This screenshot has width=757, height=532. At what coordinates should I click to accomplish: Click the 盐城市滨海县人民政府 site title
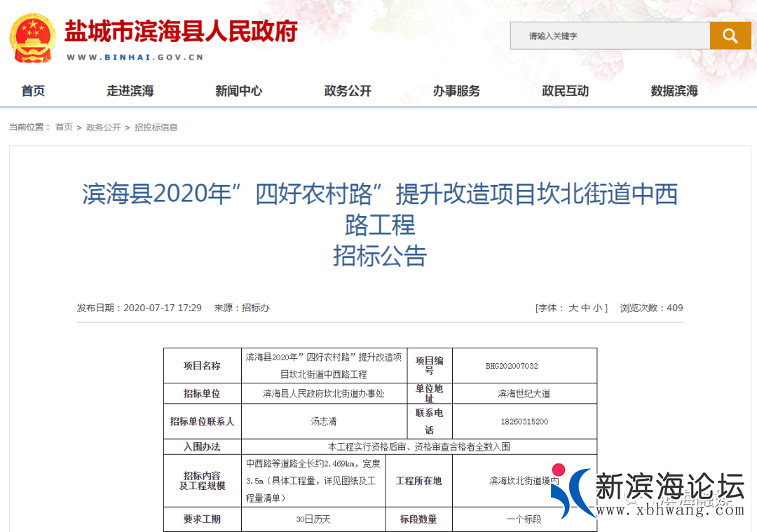180,32
